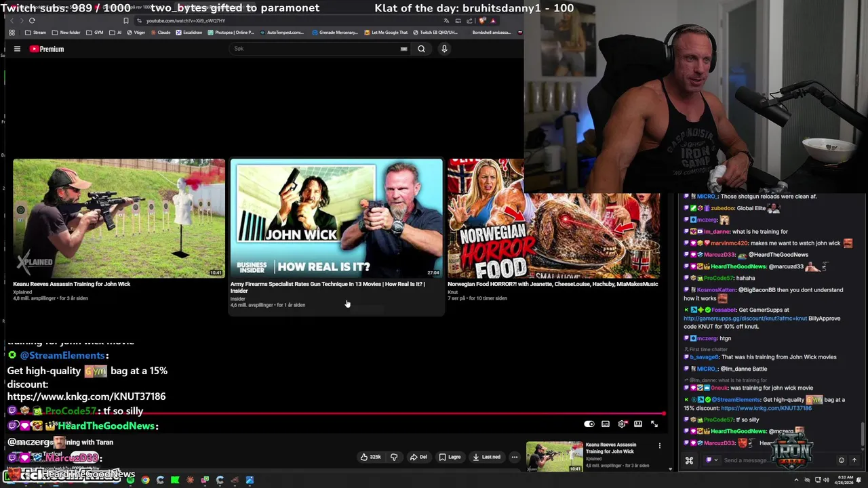
Task: Open options menu for sidebar Keanu Reeves video
Action: [x=659, y=445]
